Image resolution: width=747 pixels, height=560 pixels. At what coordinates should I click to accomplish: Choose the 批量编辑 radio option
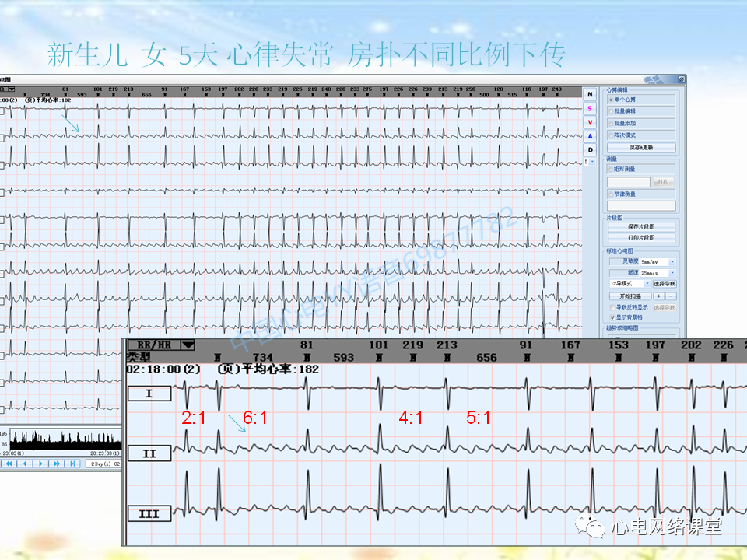tap(641, 111)
